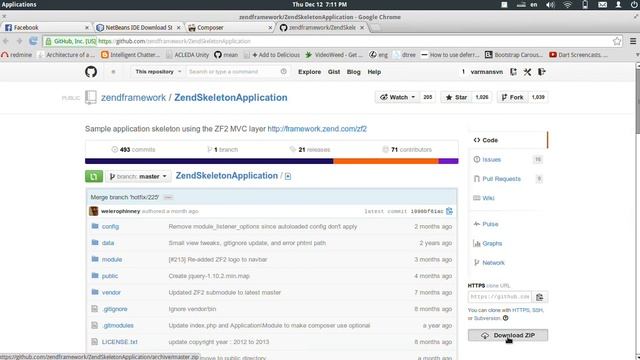The height and width of the screenshot is (360, 640).
Task: View the 21 releases
Action: click(x=310, y=149)
